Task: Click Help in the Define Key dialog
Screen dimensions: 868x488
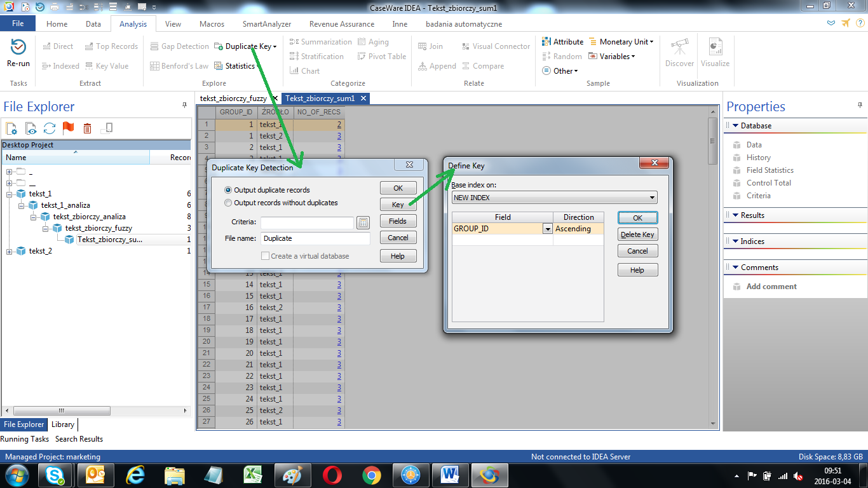Action: 637,270
